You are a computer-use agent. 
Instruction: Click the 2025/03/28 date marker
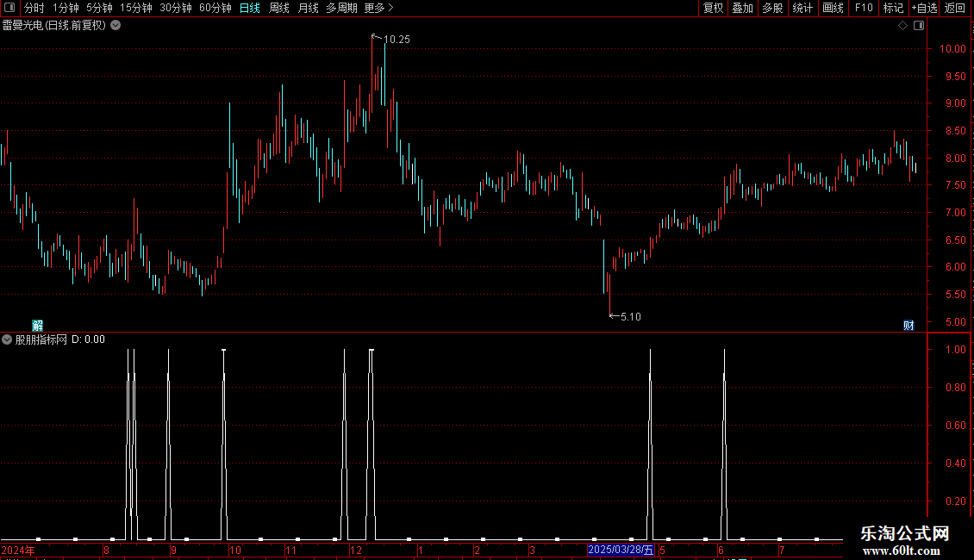tap(621, 550)
